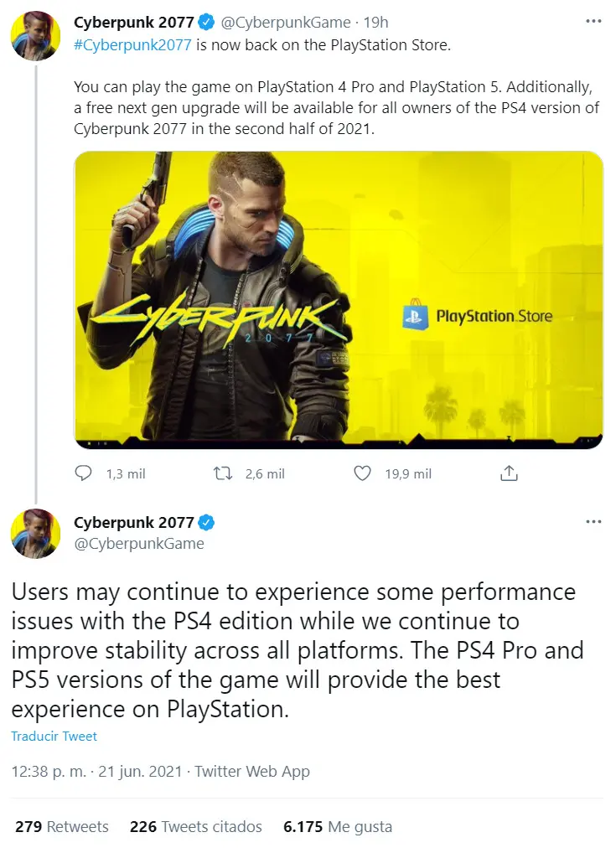Open more options menu for second tweet

point(593,522)
